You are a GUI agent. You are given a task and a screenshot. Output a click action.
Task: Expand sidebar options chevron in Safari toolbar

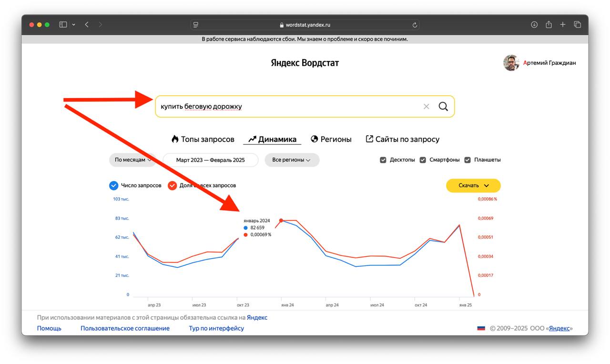(74, 25)
